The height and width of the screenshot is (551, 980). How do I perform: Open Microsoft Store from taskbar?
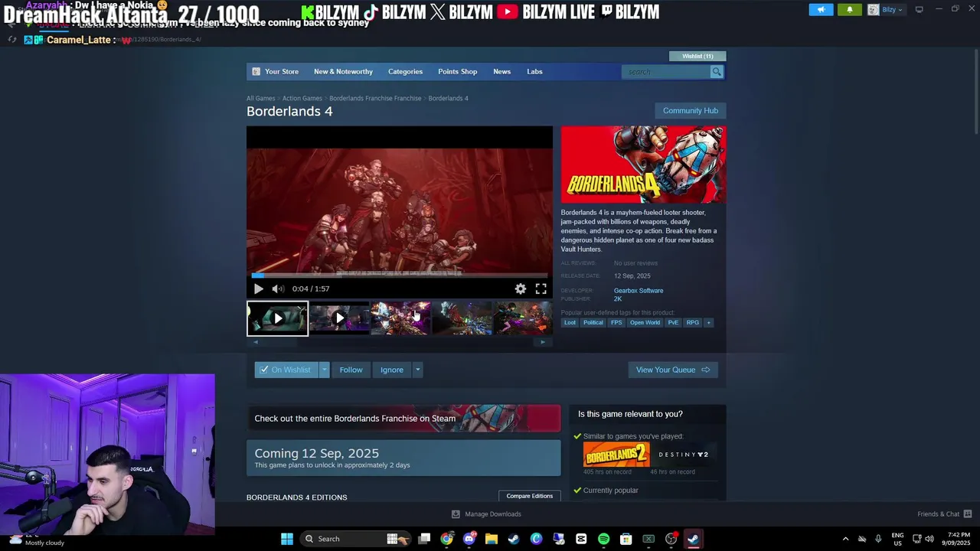(x=626, y=539)
